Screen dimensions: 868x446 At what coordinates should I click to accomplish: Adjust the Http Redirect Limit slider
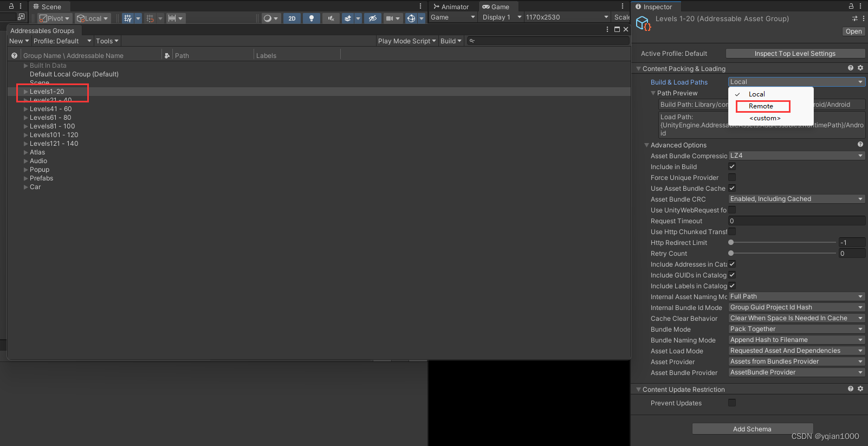(782, 242)
